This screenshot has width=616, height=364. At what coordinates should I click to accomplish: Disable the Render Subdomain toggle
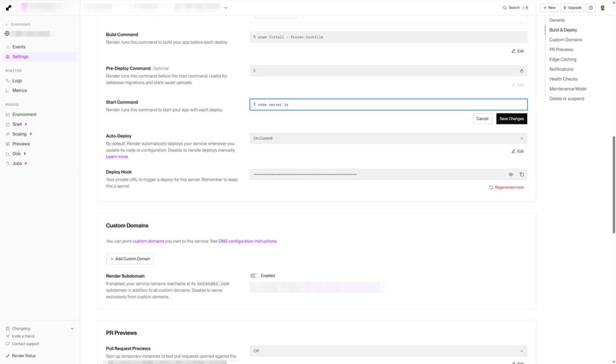(254, 275)
